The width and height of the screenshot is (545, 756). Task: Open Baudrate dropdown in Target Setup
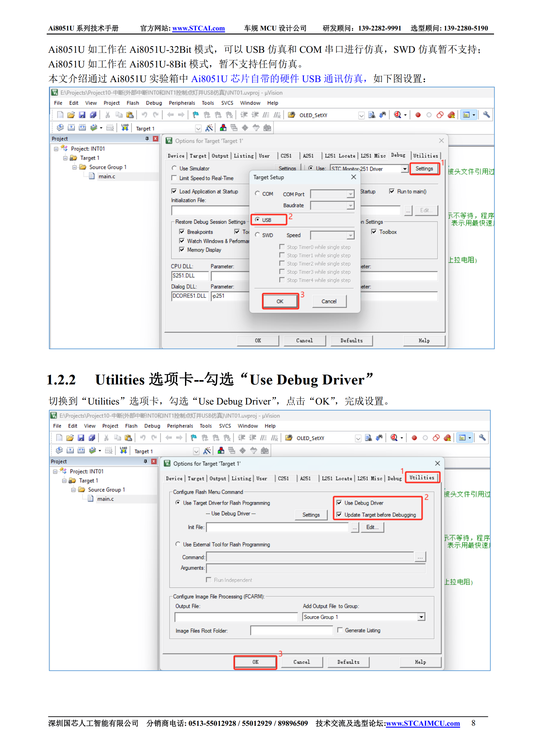[x=350, y=206]
